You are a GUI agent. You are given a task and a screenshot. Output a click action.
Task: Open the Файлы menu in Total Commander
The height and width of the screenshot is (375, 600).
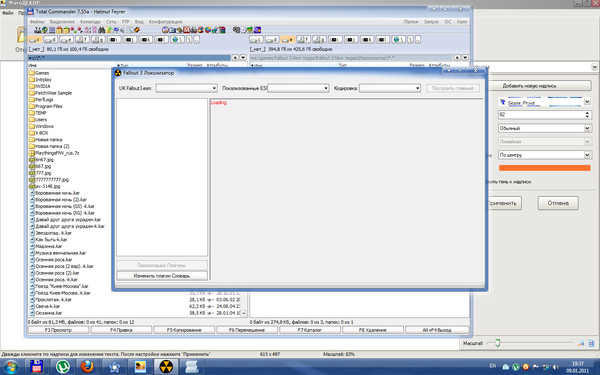point(37,22)
